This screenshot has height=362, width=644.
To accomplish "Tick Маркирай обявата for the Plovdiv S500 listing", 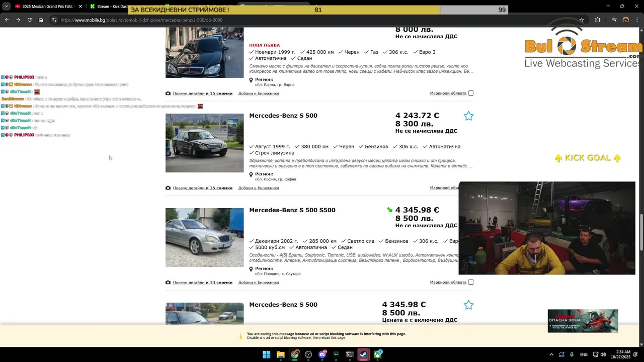I will point(471,282).
